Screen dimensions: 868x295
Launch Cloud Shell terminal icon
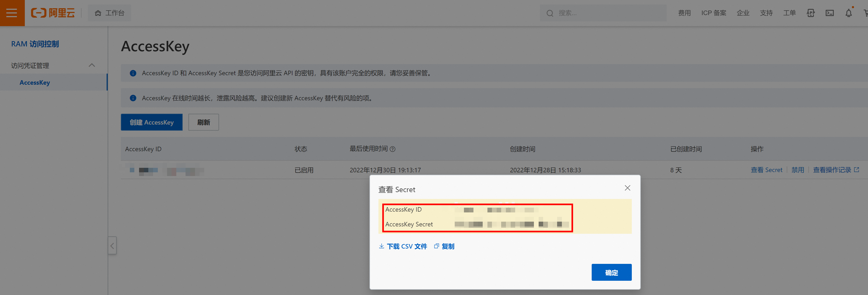(x=829, y=13)
